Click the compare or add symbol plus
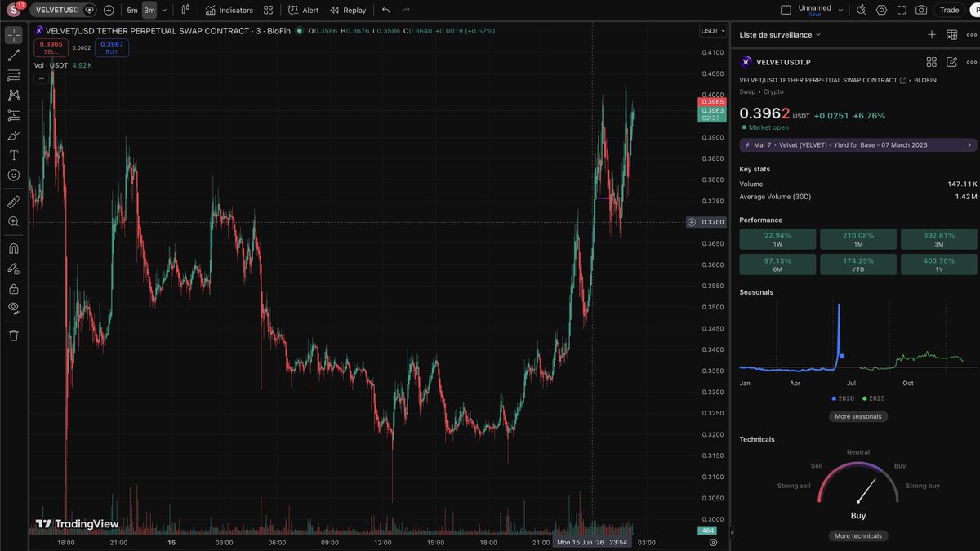980x551 pixels. (109, 10)
